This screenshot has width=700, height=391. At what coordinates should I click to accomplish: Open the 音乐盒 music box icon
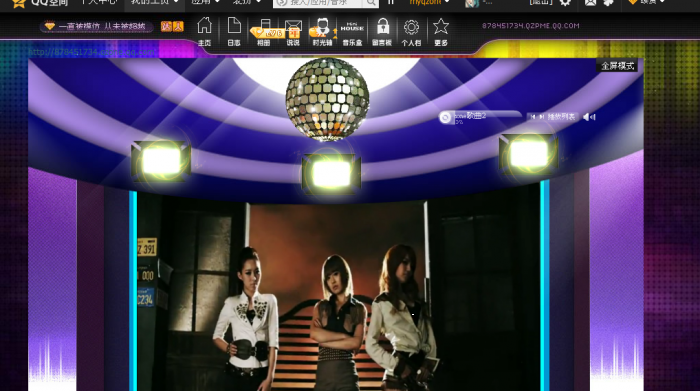pyautogui.click(x=352, y=31)
